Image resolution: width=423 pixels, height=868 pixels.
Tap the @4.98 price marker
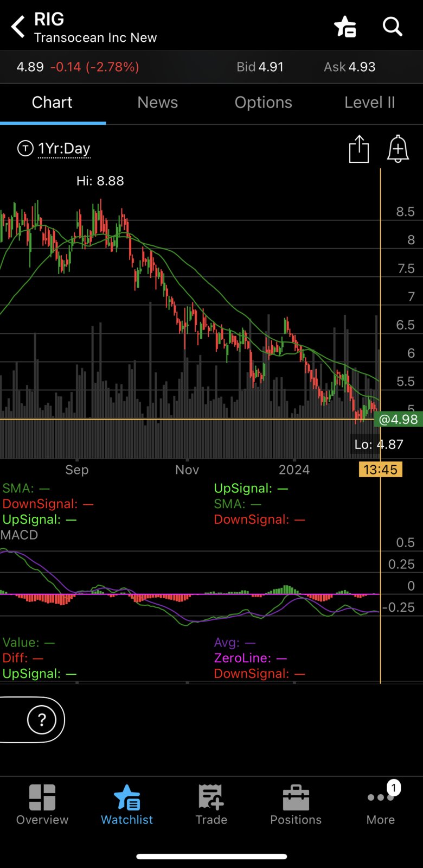coord(399,419)
